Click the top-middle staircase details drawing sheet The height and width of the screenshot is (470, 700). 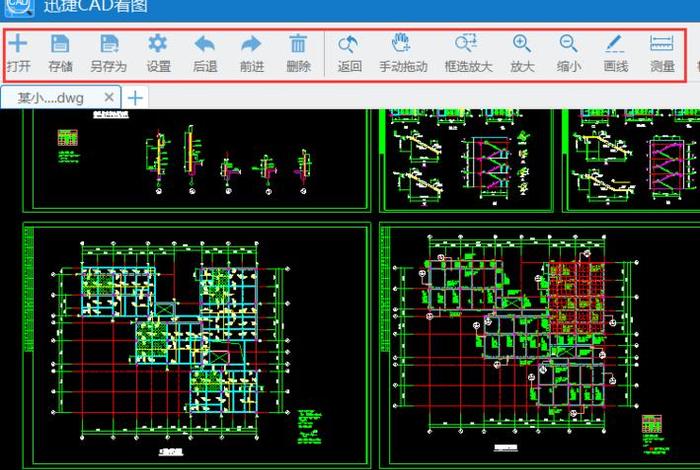pos(467,160)
